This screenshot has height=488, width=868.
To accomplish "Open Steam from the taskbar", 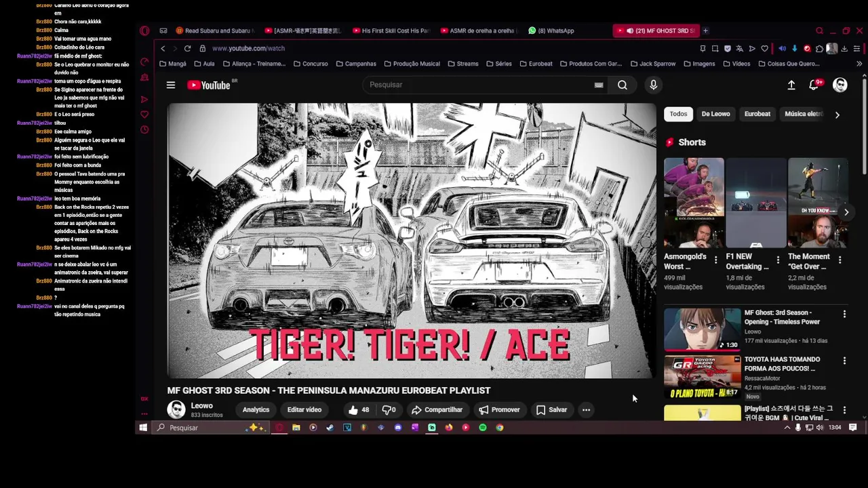I will [330, 428].
